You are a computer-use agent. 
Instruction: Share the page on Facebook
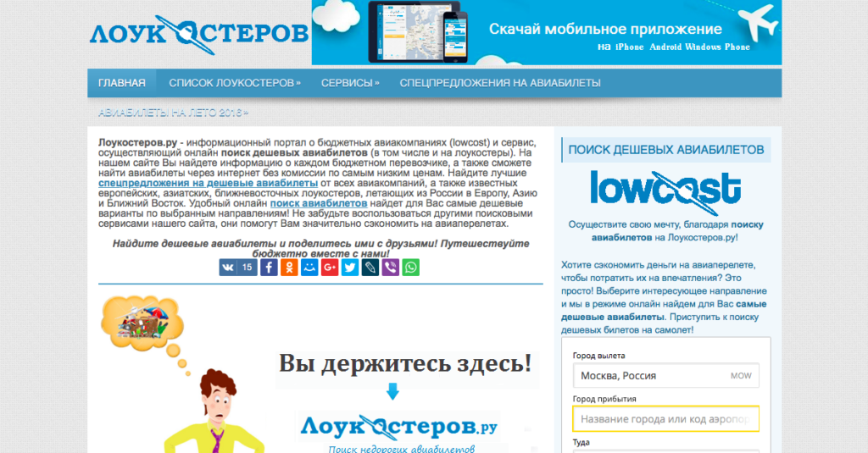tap(269, 268)
